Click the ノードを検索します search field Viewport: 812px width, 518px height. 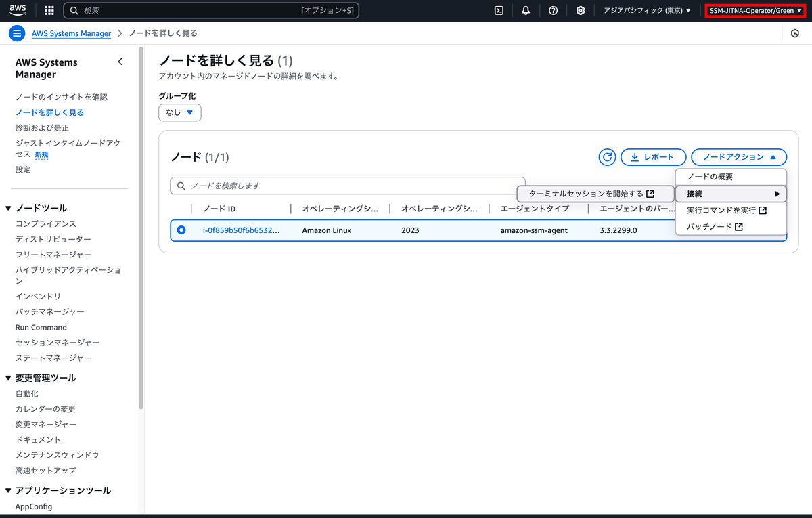click(x=347, y=186)
